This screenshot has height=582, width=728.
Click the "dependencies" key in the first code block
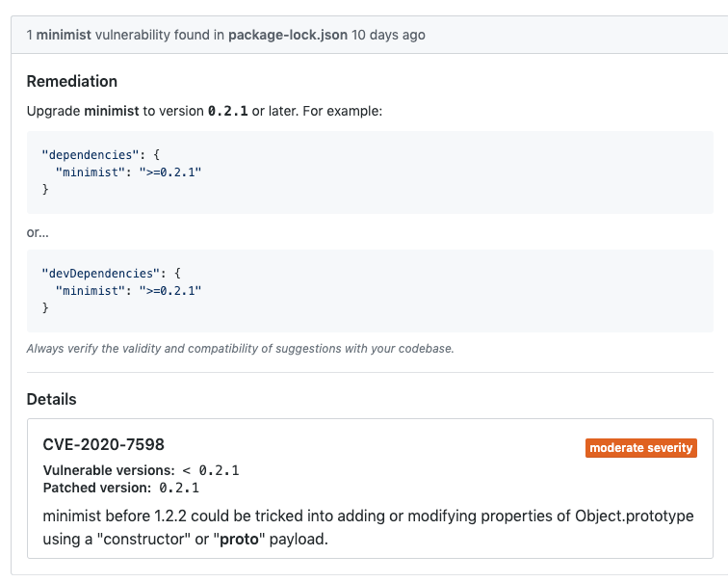pos(84,154)
